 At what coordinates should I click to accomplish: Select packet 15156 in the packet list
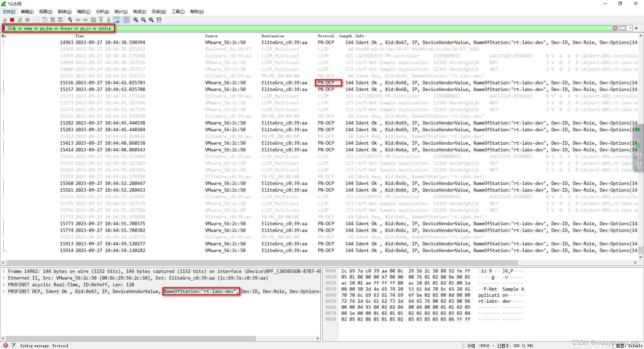point(319,83)
